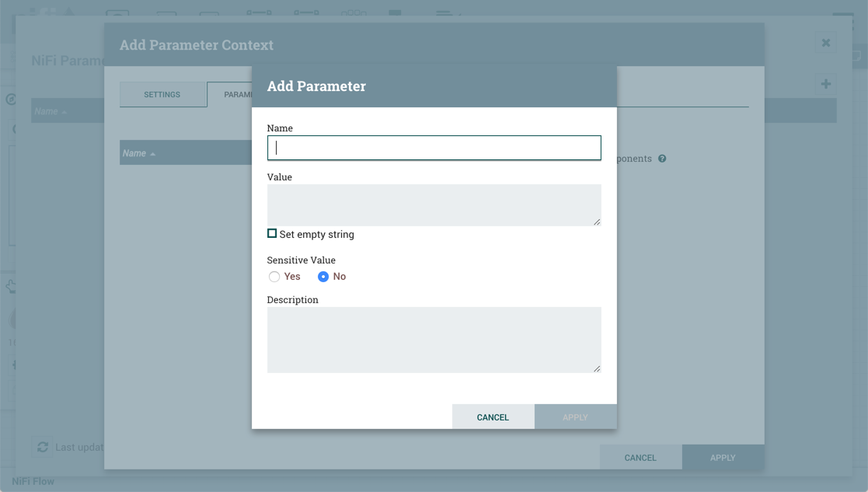Click the Value field resize handle

tap(597, 222)
